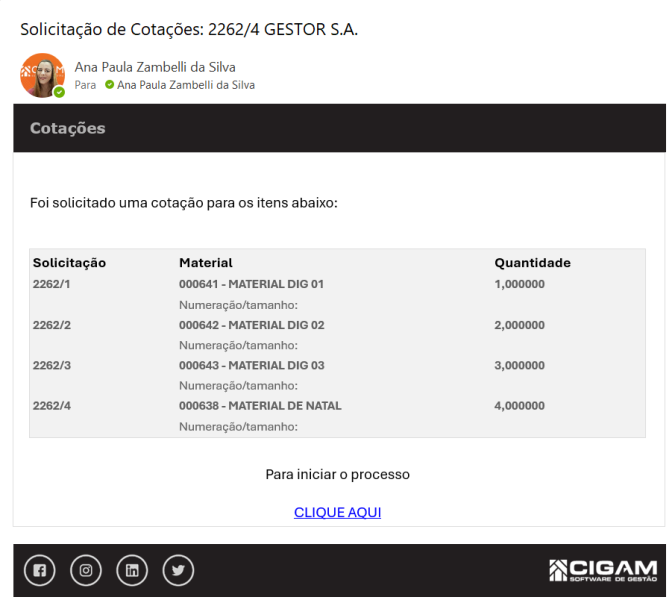Screen dimensions: 672x600
Task: Click the green check beside recipient name
Action: [109, 85]
